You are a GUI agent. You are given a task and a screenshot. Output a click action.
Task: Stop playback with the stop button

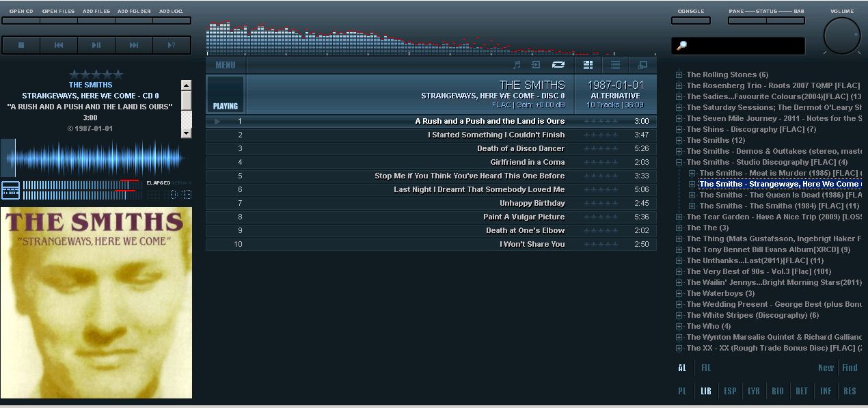(x=21, y=45)
